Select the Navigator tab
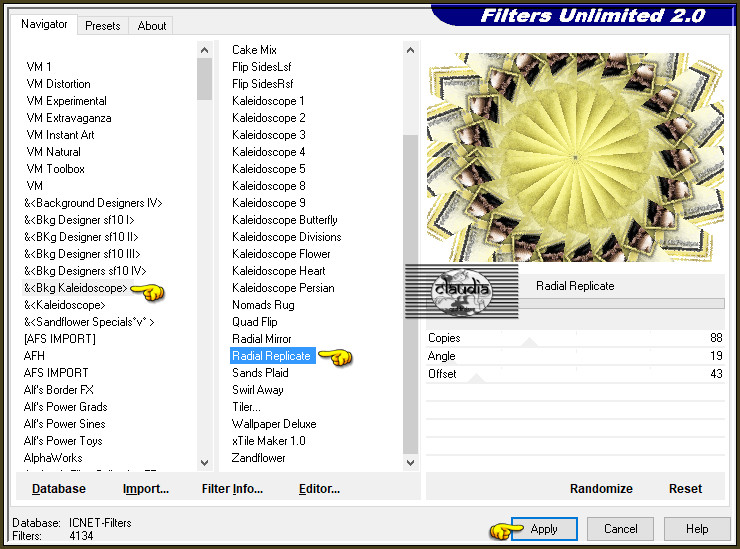Viewport: 740px width, 549px height. click(x=44, y=24)
